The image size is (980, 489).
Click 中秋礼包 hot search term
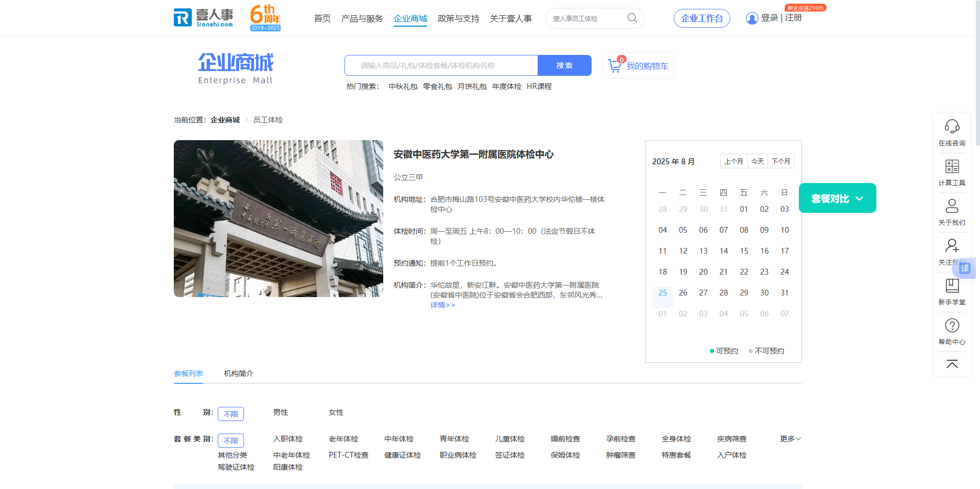coord(403,86)
